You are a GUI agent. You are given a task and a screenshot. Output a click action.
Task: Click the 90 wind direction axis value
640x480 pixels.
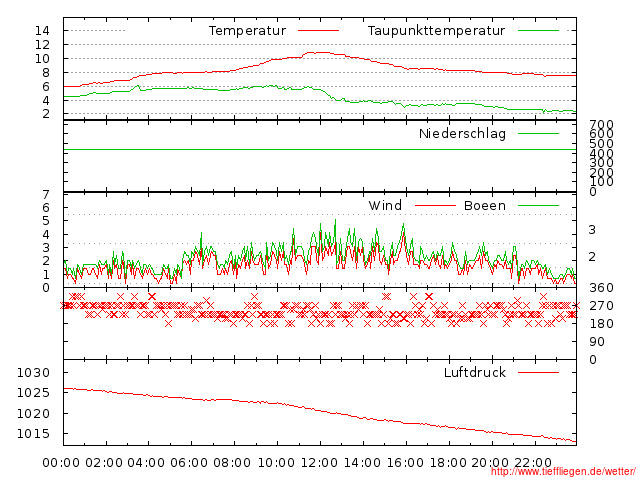597,342
